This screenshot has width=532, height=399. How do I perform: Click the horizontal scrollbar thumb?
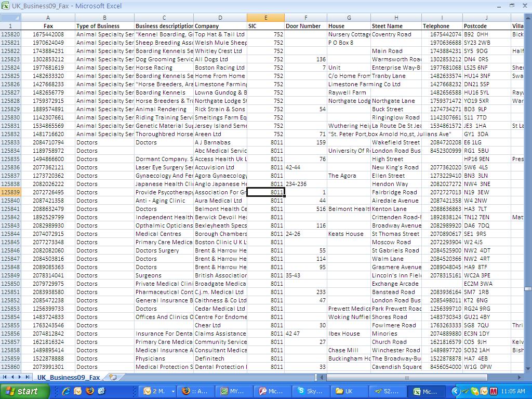point(407,377)
